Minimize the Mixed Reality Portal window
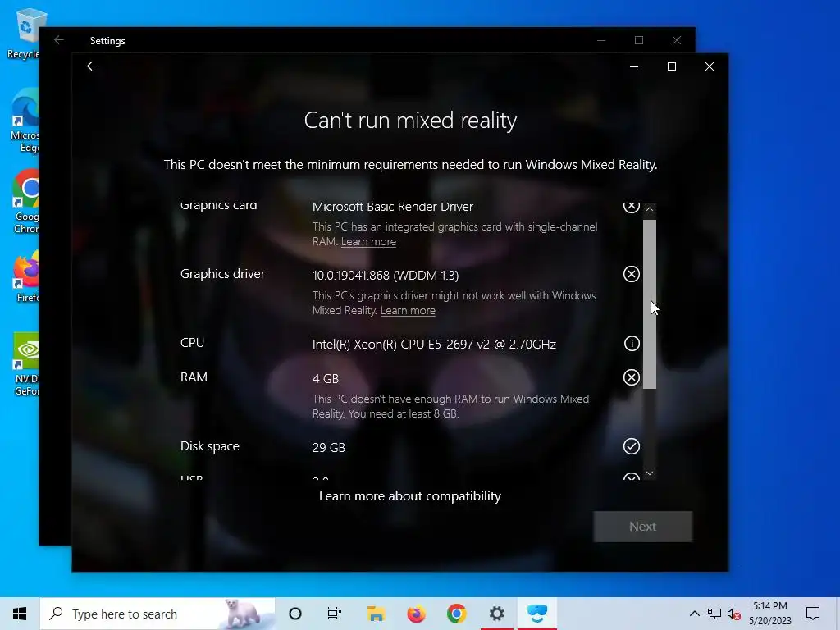The width and height of the screenshot is (840, 630). tap(634, 66)
